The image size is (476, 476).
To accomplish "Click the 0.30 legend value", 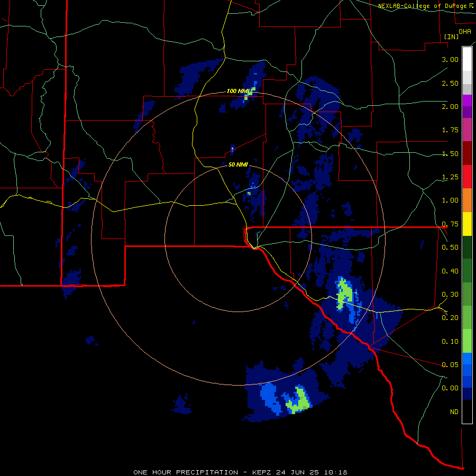I will pyautogui.click(x=450, y=295).
